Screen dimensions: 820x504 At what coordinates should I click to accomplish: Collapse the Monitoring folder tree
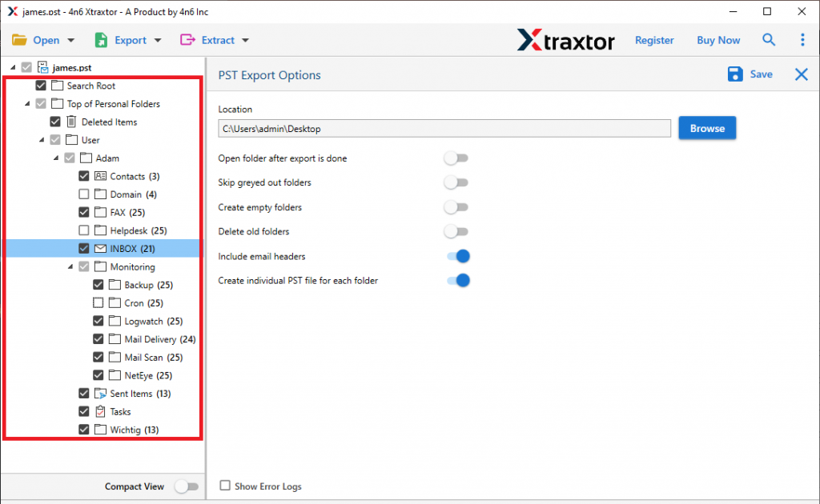[70, 266]
